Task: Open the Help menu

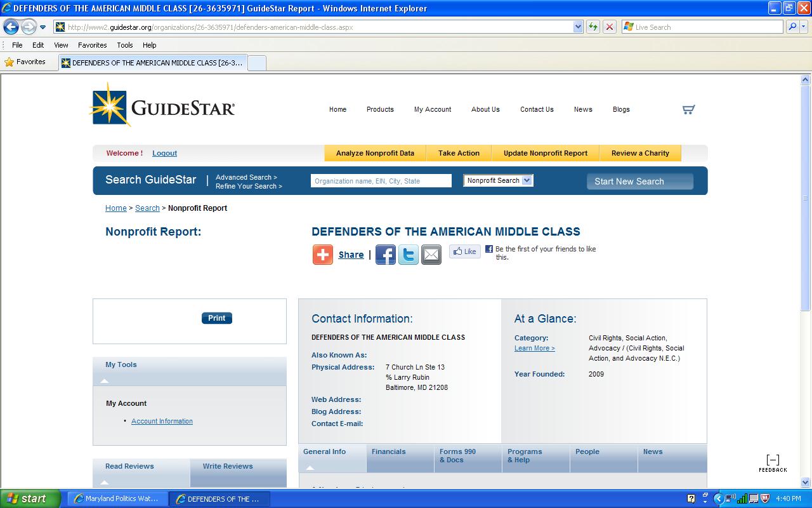Action: (149, 45)
